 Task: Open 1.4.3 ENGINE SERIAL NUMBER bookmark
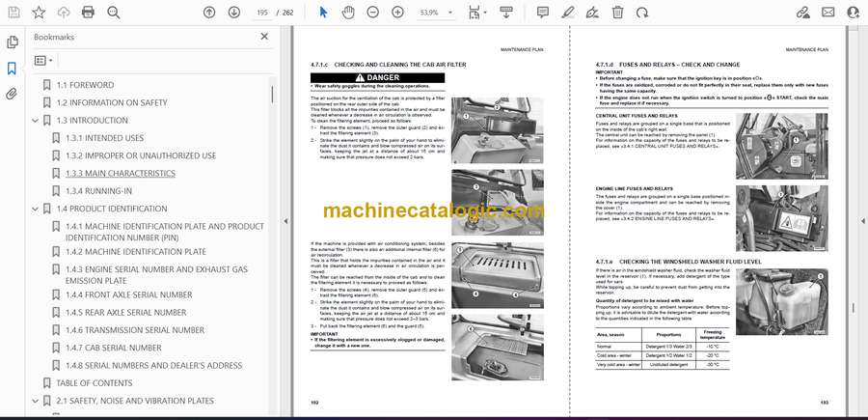click(x=156, y=275)
